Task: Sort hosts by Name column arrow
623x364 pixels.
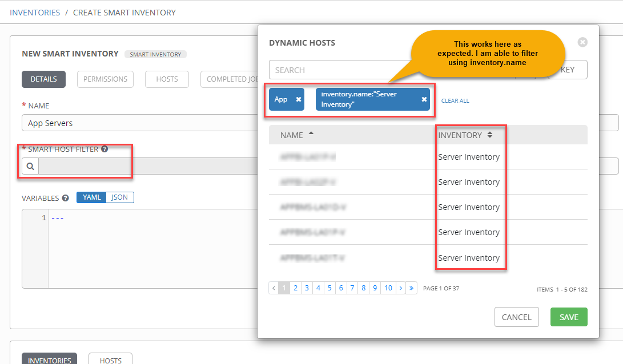Action: point(311,134)
